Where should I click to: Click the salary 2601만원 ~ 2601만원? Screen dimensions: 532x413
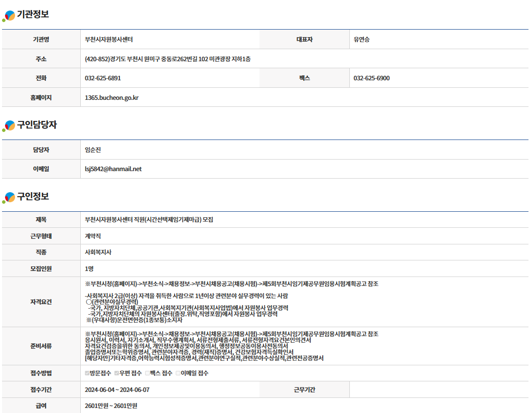tap(111, 405)
